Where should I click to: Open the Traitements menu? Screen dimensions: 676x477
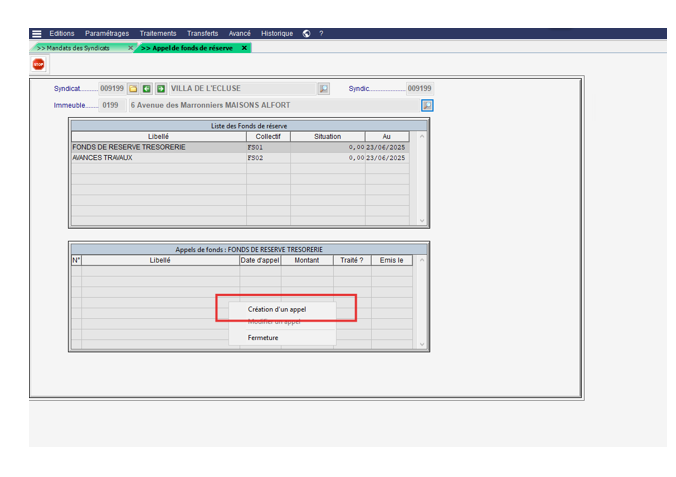(x=158, y=33)
